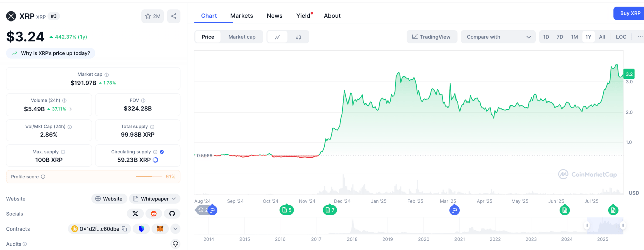644x250 pixels.
Task: Click FDV info icon
Action: (143, 100)
